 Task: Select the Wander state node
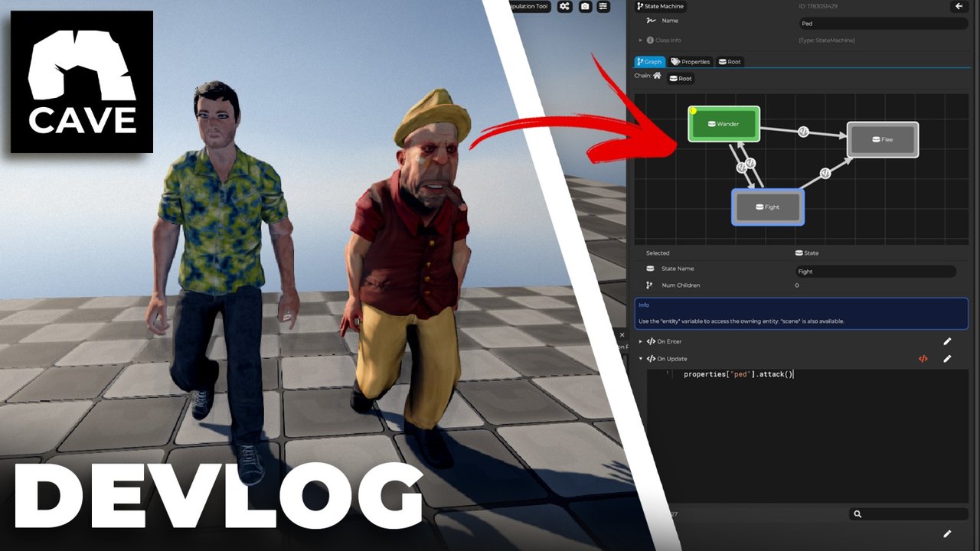(724, 124)
